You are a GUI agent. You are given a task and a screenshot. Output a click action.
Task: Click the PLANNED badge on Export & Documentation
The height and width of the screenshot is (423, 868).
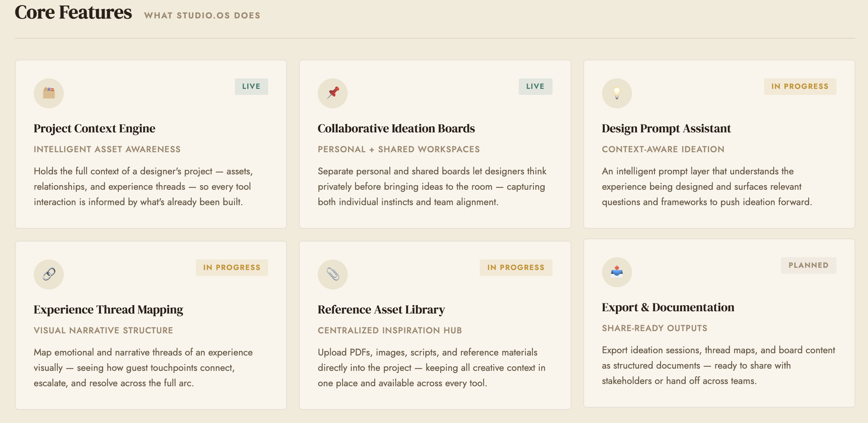pos(808,265)
